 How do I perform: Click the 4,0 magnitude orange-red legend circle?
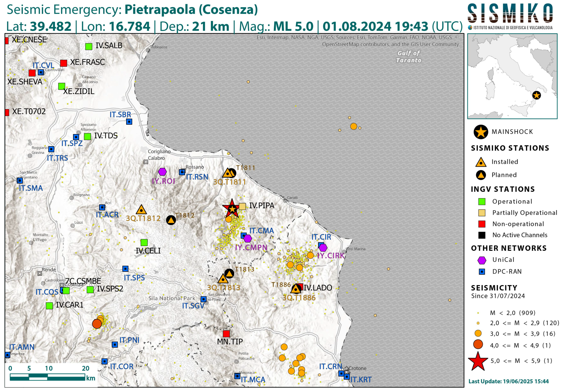tap(478, 344)
